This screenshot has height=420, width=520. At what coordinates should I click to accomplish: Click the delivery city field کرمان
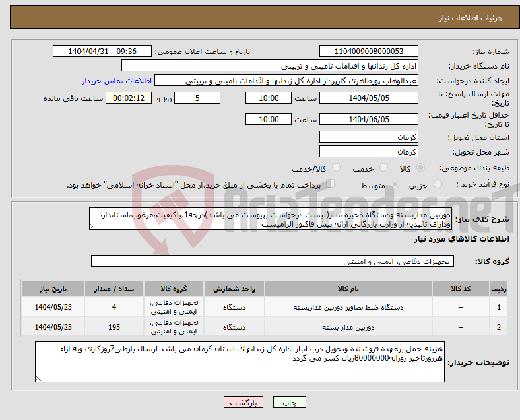(368, 151)
